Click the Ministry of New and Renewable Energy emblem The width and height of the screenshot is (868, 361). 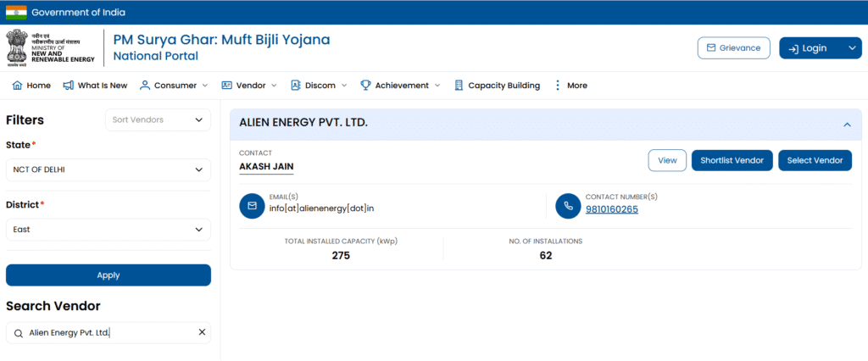(18, 48)
